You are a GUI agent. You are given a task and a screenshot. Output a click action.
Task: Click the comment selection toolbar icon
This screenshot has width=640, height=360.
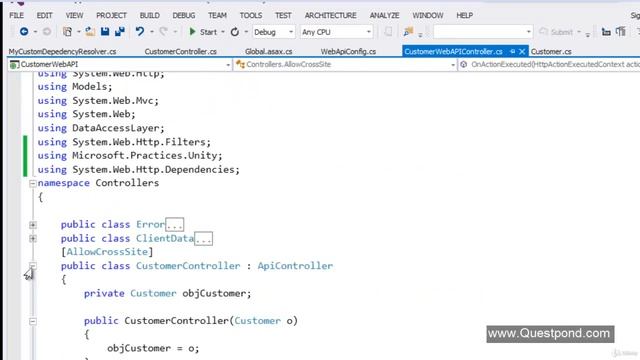click(x=621, y=31)
